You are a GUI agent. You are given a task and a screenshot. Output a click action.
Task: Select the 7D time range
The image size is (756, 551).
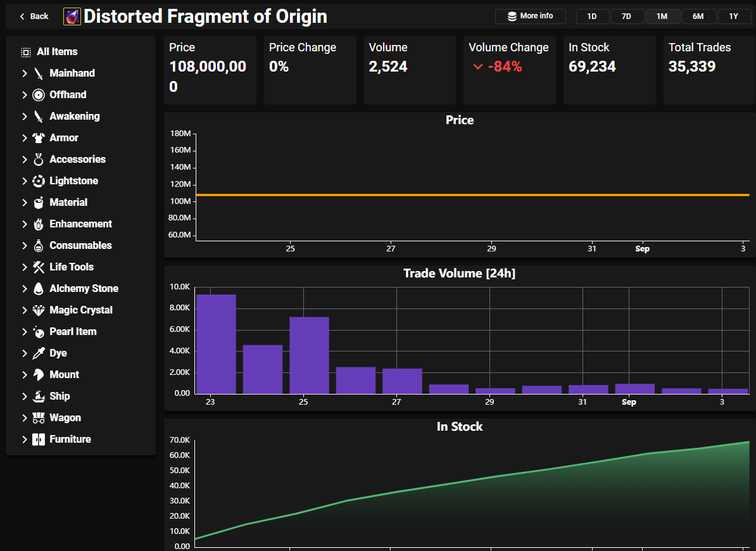(626, 16)
